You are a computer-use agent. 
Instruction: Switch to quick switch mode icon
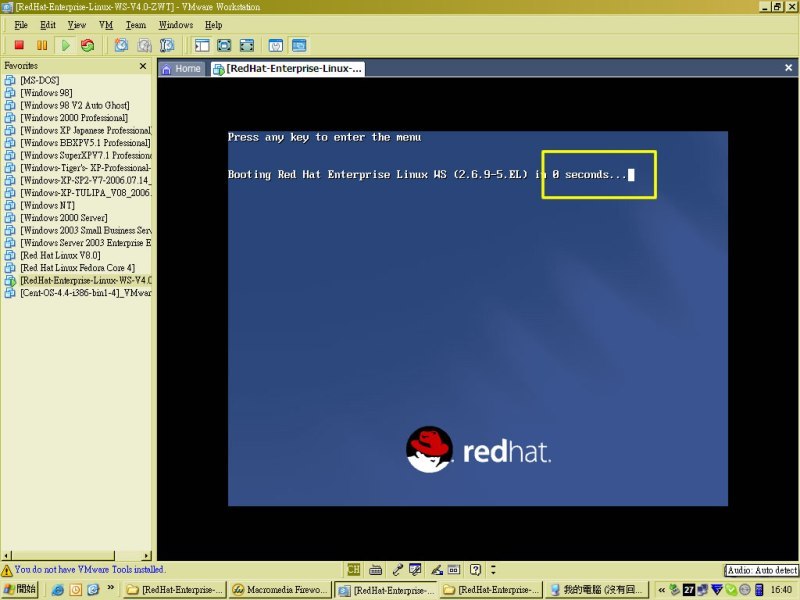224,45
